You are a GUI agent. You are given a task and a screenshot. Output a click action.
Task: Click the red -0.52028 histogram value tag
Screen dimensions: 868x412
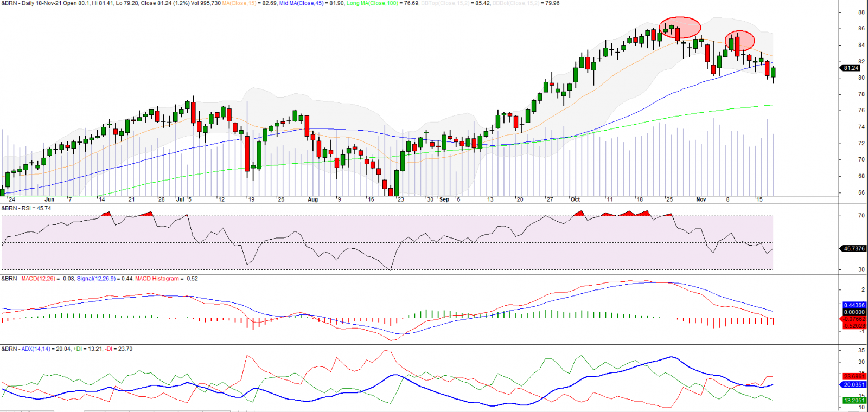coord(854,326)
